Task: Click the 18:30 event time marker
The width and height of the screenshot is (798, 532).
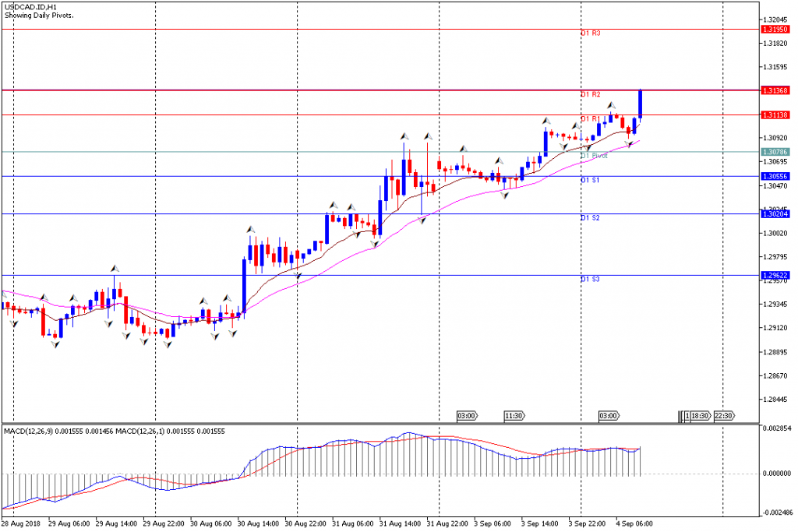Action: (700, 416)
